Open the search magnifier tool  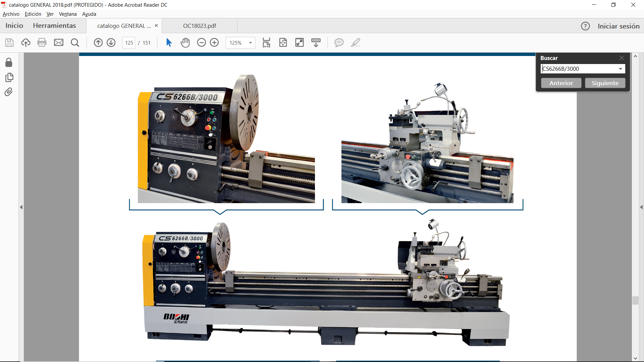pyautogui.click(x=75, y=43)
